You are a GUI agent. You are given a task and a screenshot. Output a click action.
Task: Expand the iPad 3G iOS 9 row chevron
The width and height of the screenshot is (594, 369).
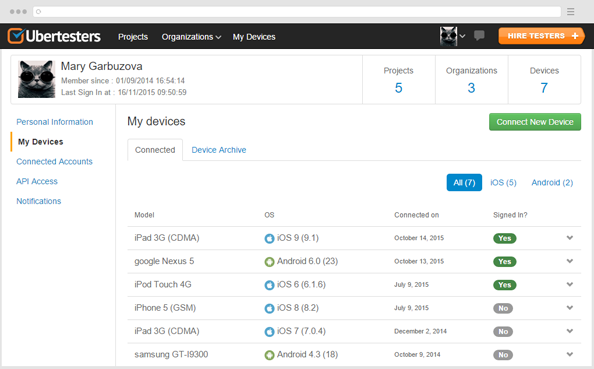570,238
